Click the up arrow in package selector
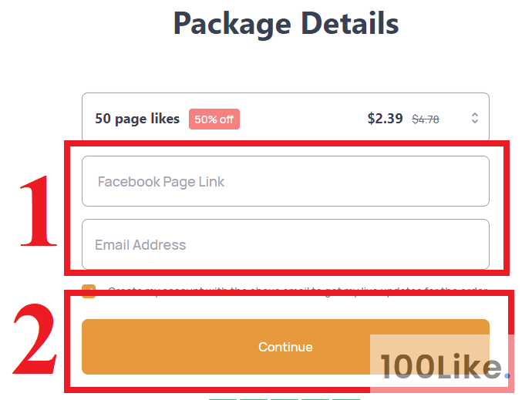 (475, 114)
